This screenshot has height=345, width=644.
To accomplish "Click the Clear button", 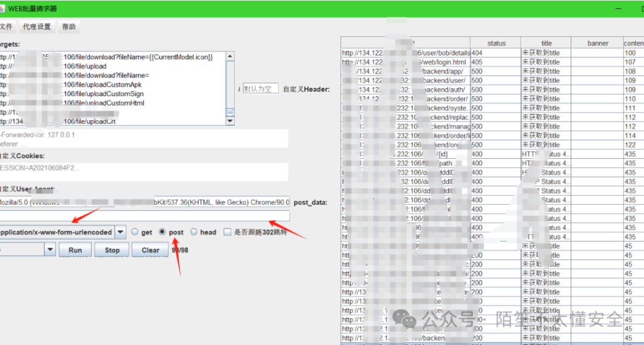I will tap(150, 249).
